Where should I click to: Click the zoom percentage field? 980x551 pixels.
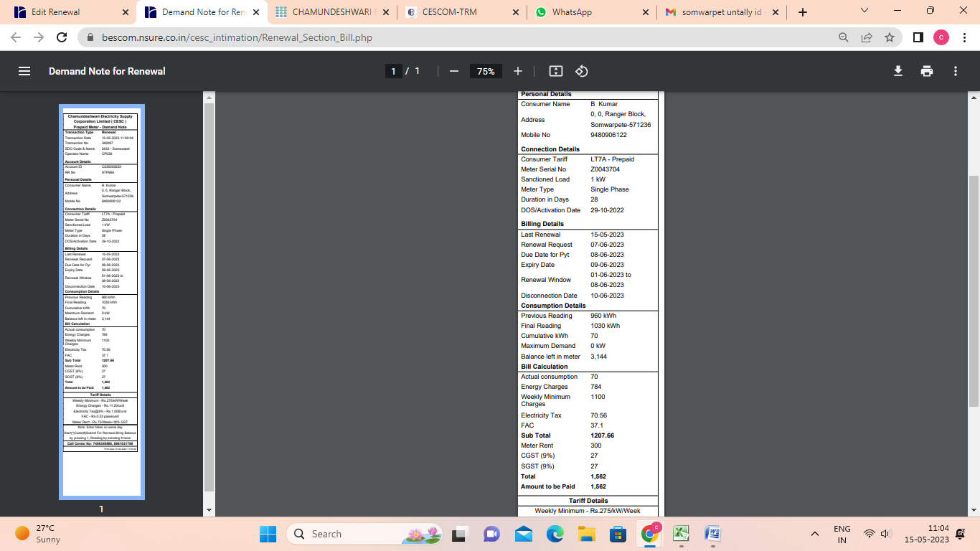click(486, 71)
